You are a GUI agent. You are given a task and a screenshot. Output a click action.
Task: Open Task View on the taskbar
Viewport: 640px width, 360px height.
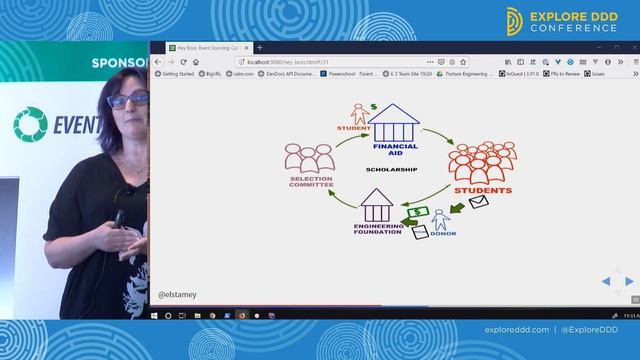pos(182,316)
